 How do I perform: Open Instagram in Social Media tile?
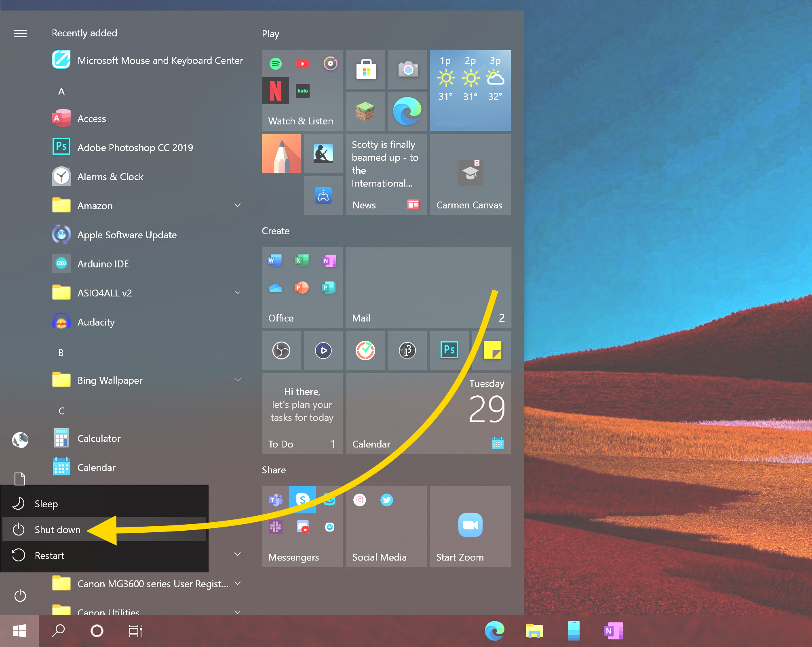coord(360,500)
